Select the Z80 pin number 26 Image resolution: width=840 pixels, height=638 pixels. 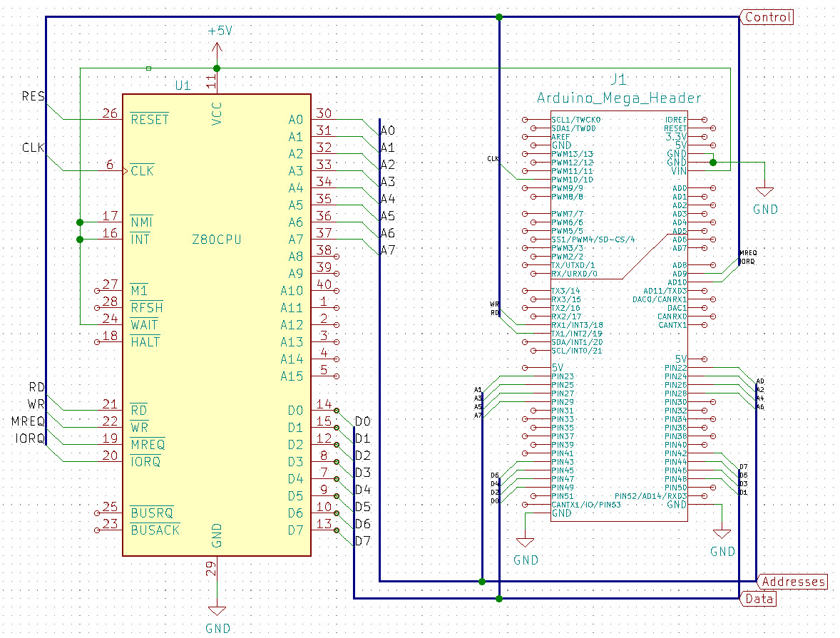(110, 113)
